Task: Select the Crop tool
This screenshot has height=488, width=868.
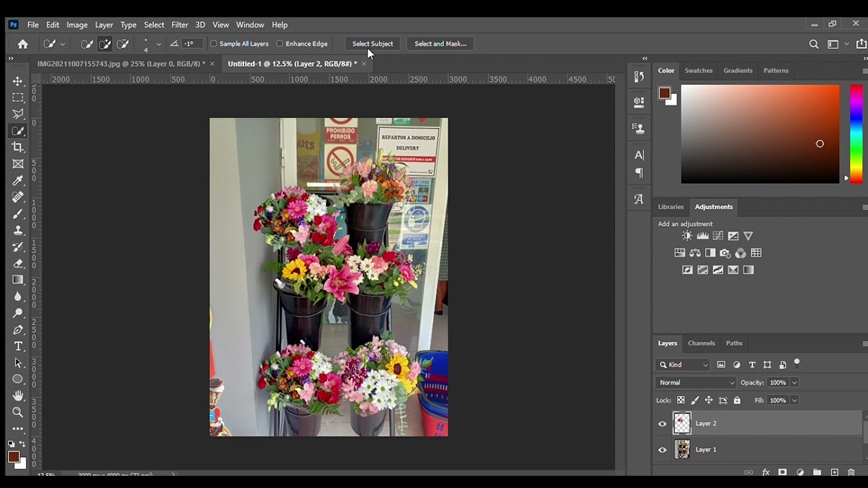Action: click(18, 147)
